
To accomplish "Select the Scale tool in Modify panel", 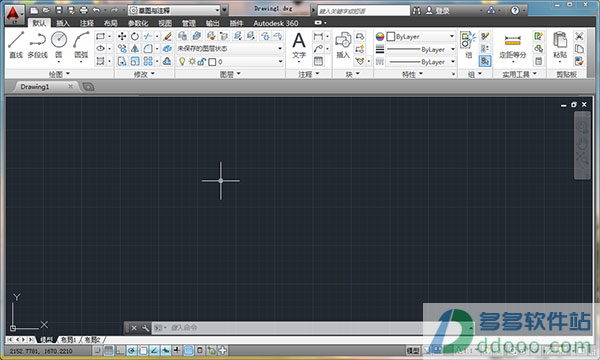I will coord(135,61).
